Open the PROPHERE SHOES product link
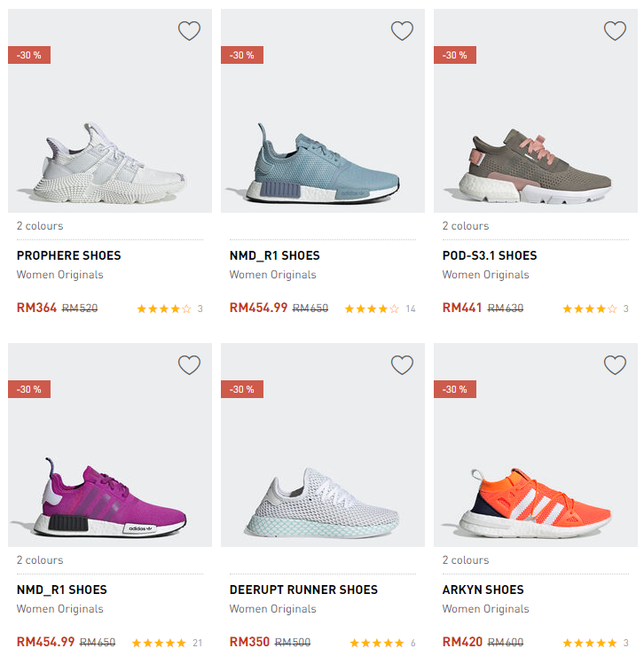Image resolution: width=644 pixels, height=664 pixels. click(68, 255)
